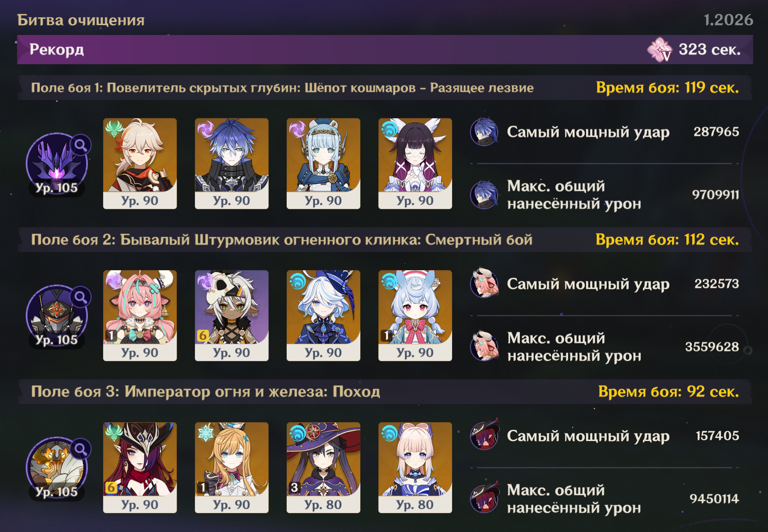Click the Рекорд 323 сек. banner
Viewport: 768px width, 532px height.
385,50
